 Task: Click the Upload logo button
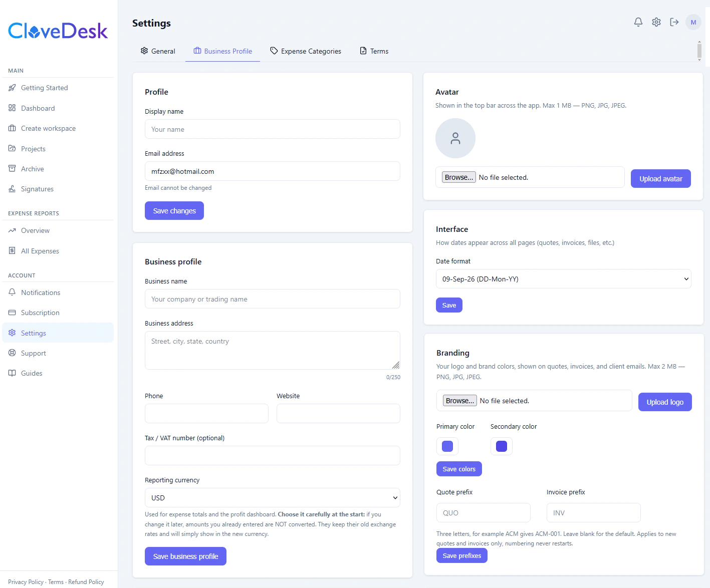(x=665, y=402)
